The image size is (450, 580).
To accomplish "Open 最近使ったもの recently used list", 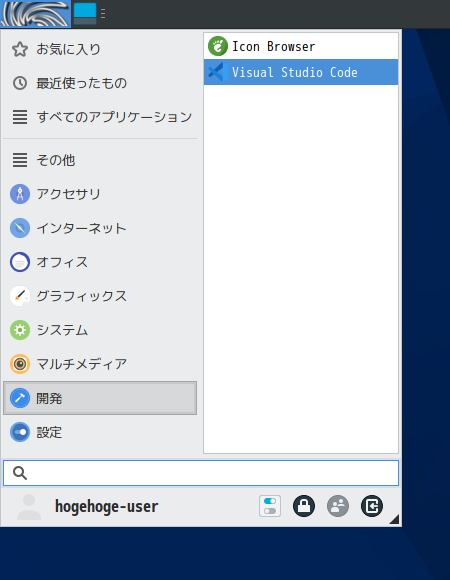I will click(x=100, y=83).
